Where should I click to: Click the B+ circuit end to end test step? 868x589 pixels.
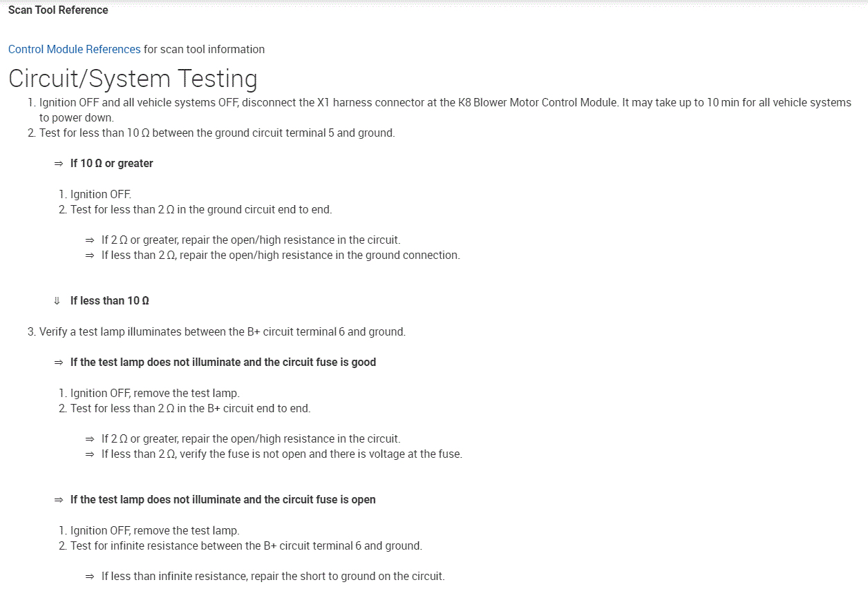[x=190, y=408]
